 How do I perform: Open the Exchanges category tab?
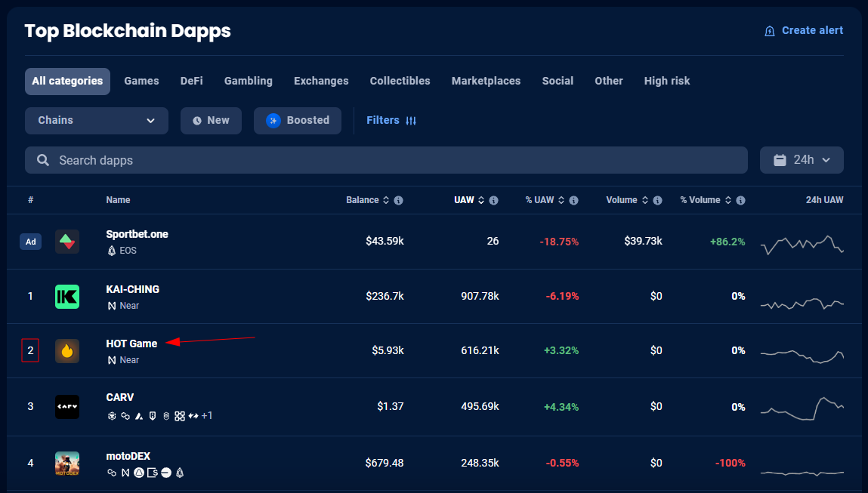[x=321, y=82]
